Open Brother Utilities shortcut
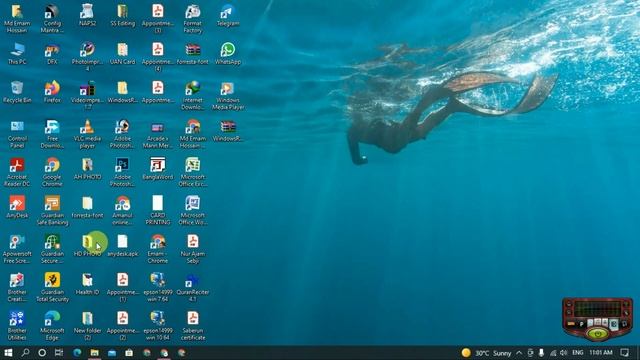This screenshot has height=360, width=640. 17,326
